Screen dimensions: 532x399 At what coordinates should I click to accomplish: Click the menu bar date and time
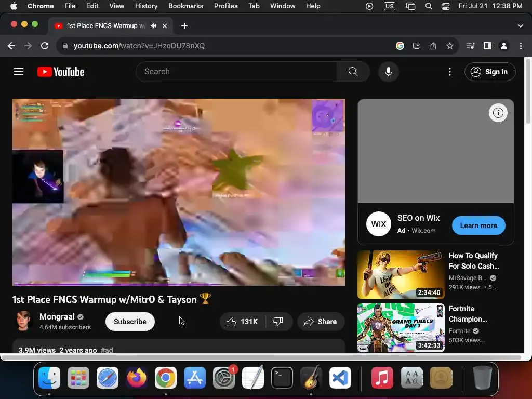[x=490, y=6]
